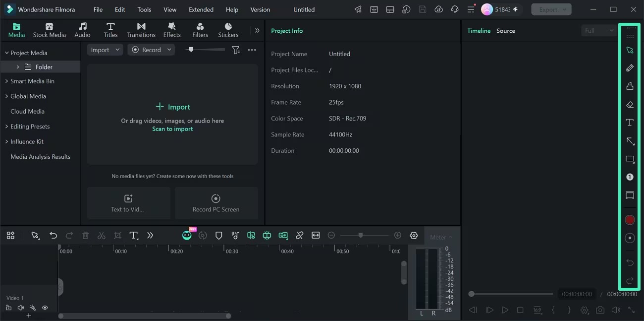The width and height of the screenshot is (644, 321).
Task: Open the Import dropdown
Action: tap(105, 50)
